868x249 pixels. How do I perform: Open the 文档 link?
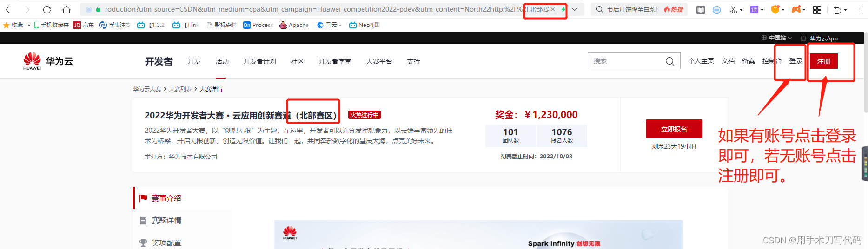728,61
